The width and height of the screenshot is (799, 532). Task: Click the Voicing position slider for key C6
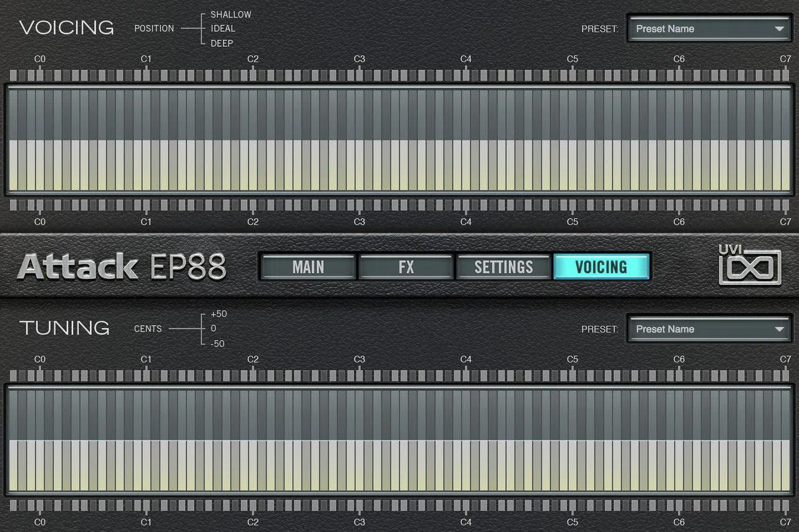(x=679, y=140)
